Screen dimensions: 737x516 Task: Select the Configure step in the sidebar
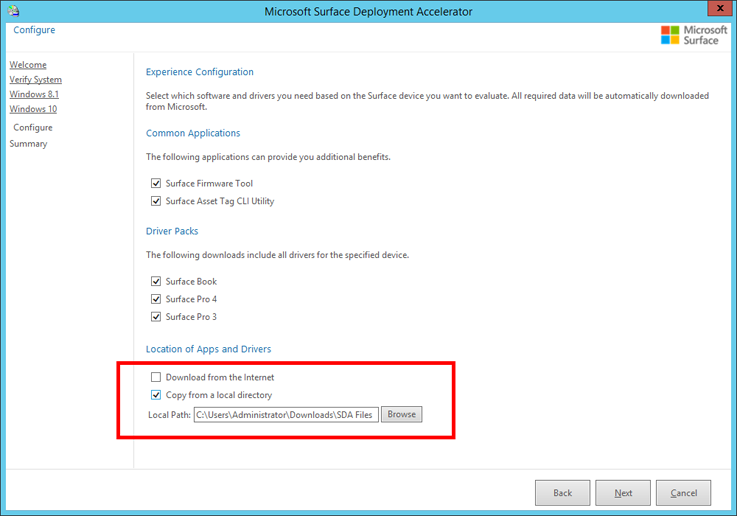coord(33,127)
